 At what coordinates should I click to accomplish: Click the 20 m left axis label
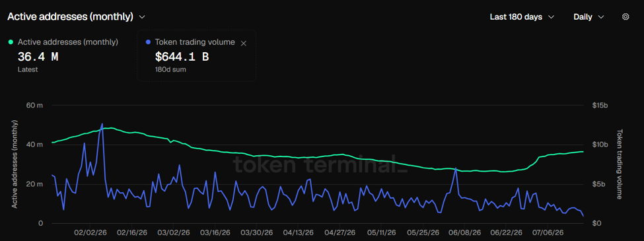pos(34,184)
